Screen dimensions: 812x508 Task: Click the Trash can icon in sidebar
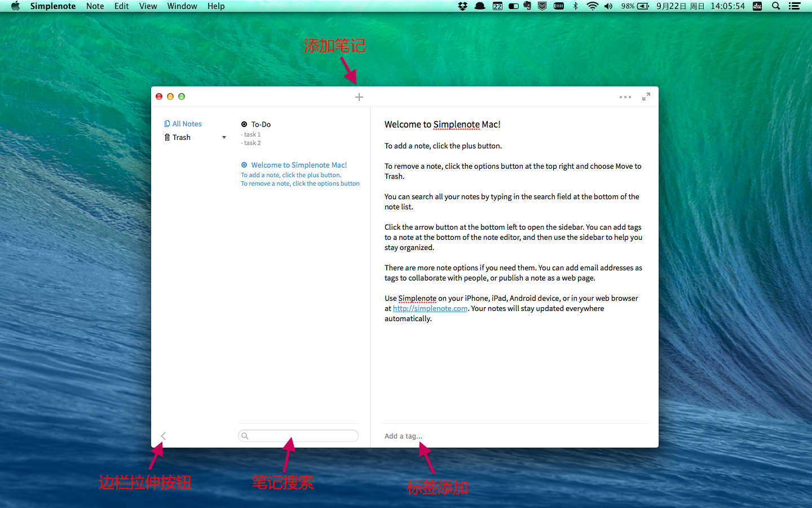coord(167,137)
